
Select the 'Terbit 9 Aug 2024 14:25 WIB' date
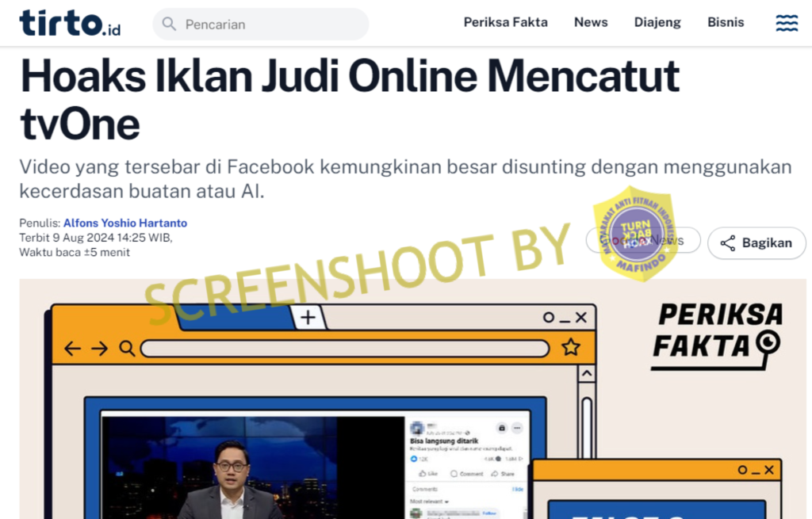click(96, 238)
